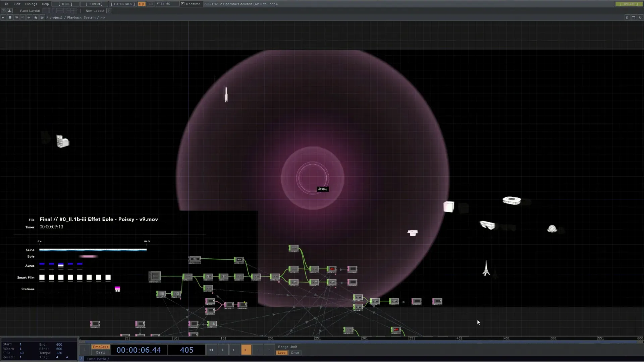Add a new layout with the plus button
The image size is (644, 362).
click(x=109, y=11)
